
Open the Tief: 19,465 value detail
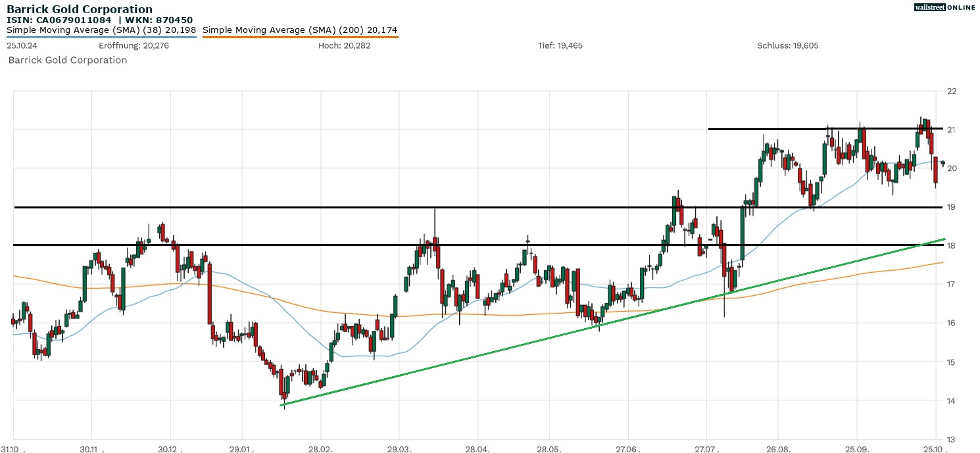click(x=560, y=45)
